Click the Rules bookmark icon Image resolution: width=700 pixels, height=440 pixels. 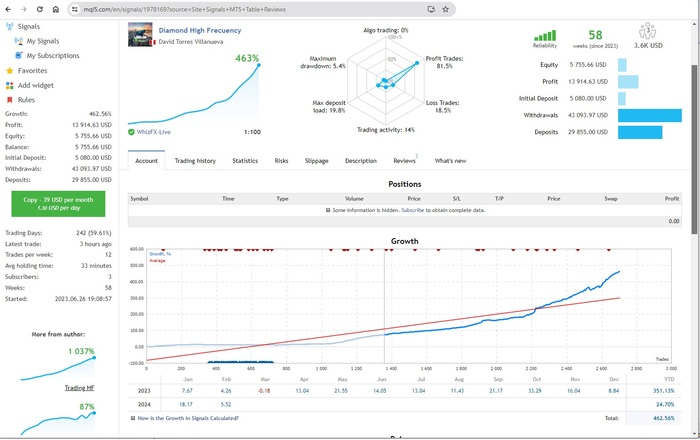click(9, 100)
